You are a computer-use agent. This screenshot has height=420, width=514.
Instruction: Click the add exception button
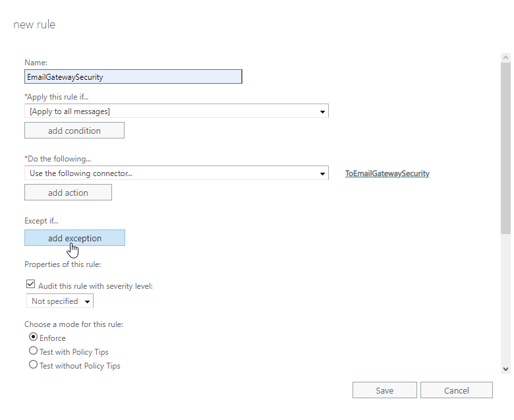click(x=74, y=238)
